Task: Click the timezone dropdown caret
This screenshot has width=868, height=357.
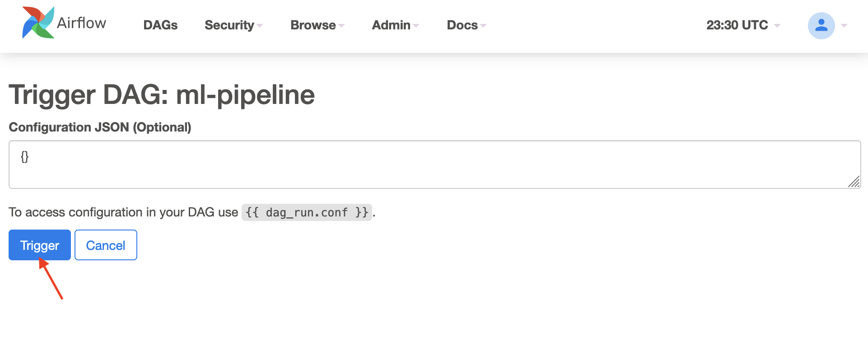Action: pyautogui.click(x=777, y=26)
